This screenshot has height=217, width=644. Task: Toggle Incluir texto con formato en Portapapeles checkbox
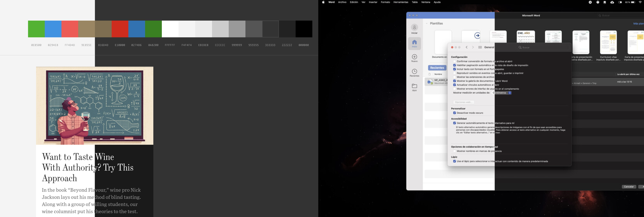[455, 69]
